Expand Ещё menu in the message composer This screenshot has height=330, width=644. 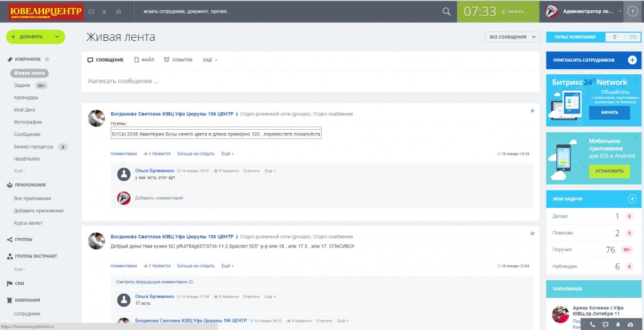(x=210, y=60)
